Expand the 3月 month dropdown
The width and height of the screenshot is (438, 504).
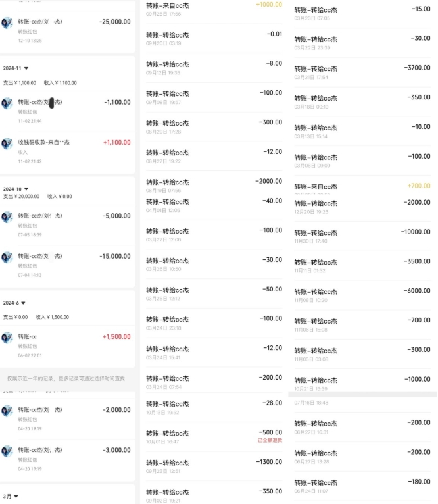(x=16, y=497)
